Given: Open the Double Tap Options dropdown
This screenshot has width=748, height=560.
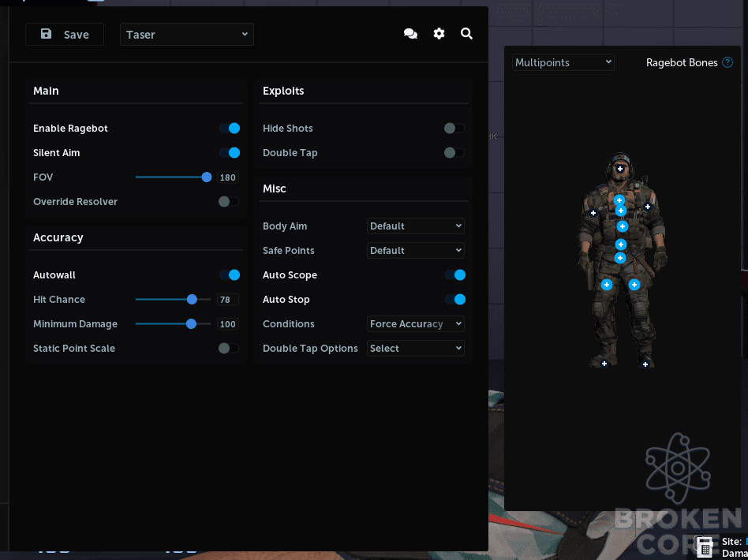Looking at the screenshot, I should [x=416, y=348].
